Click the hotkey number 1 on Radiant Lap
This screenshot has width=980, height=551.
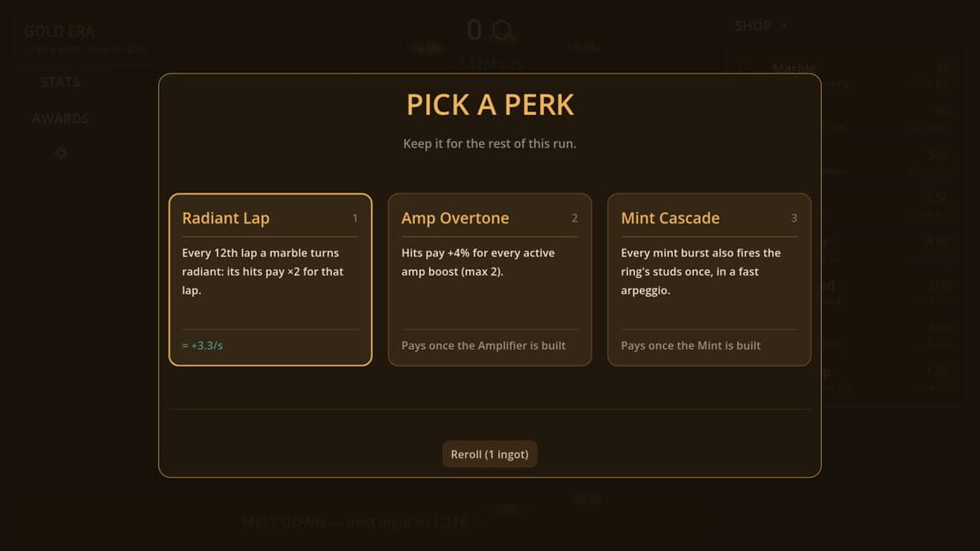[355, 218]
